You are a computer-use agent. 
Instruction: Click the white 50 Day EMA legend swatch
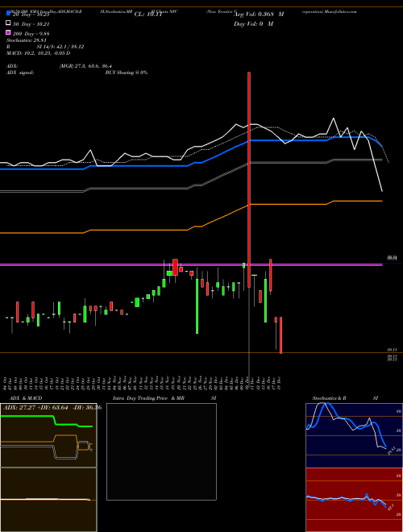pyautogui.click(x=8, y=23)
